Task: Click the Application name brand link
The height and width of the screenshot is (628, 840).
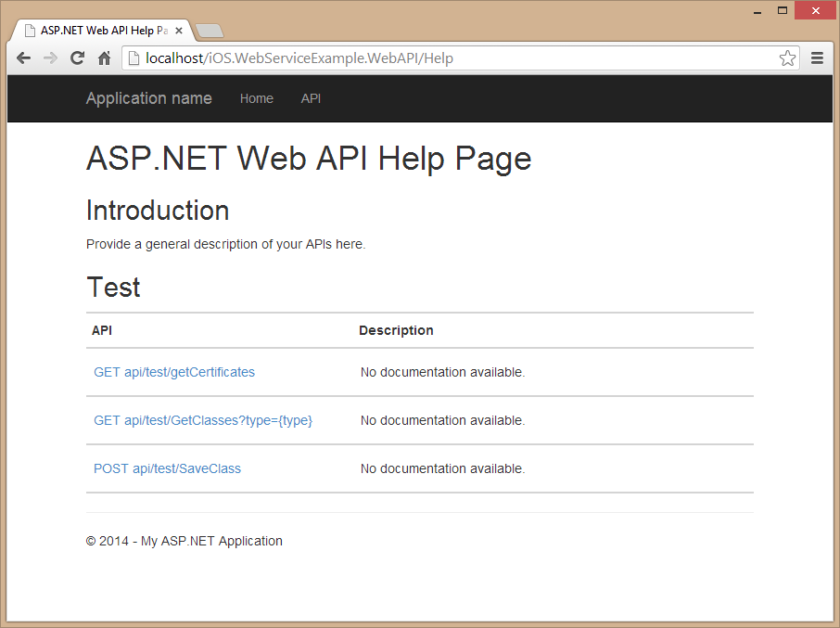Action: coord(149,98)
